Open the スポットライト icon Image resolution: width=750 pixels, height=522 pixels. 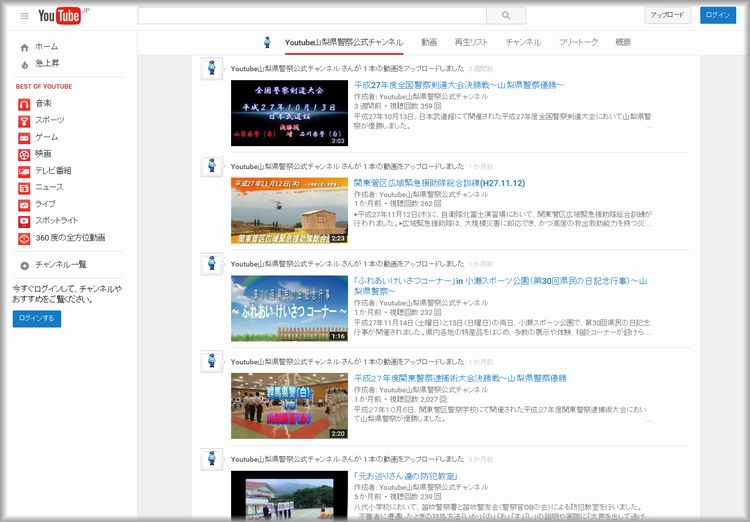24,222
